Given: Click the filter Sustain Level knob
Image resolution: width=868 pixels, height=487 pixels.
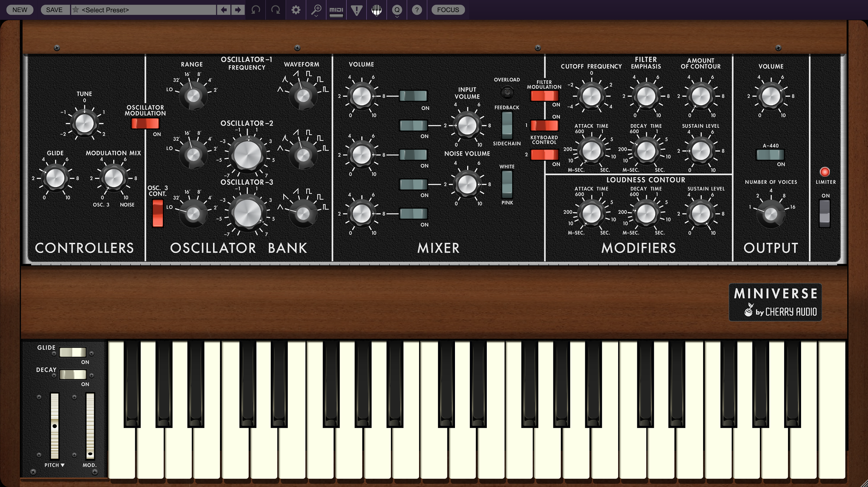Looking at the screenshot, I should pyautogui.click(x=701, y=151).
